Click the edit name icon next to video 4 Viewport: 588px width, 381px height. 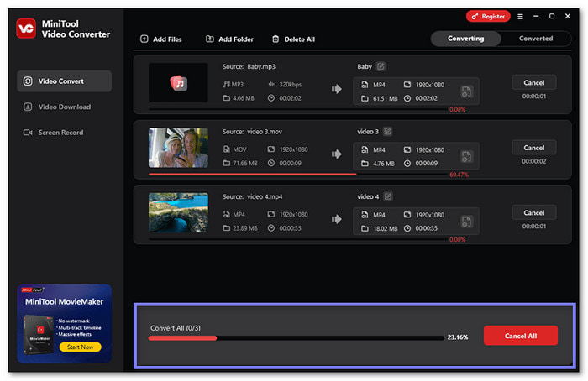[x=388, y=196]
